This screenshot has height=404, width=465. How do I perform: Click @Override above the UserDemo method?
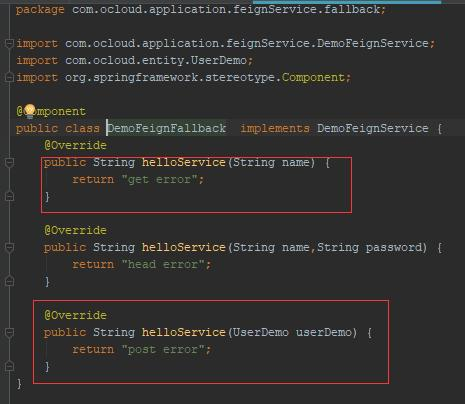click(76, 315)
